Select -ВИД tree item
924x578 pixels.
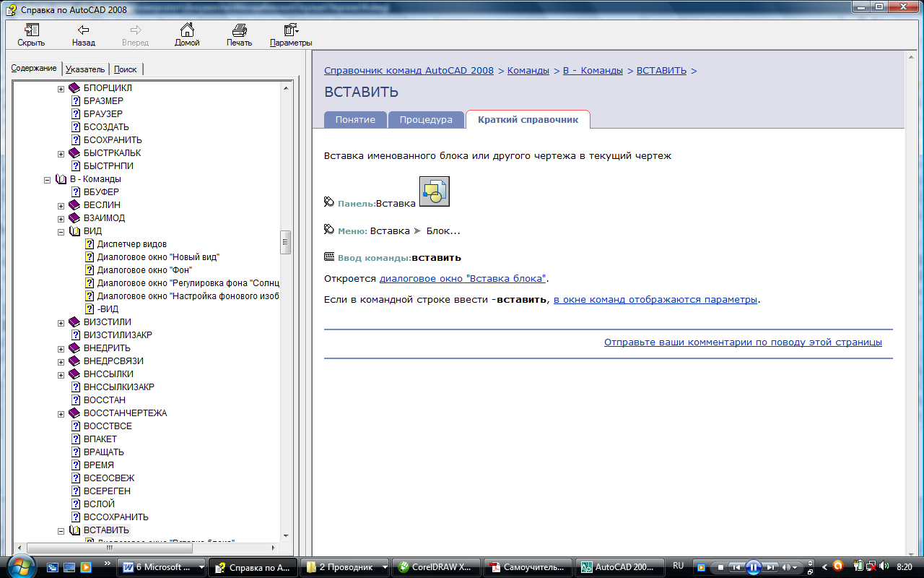coord(108,309)
